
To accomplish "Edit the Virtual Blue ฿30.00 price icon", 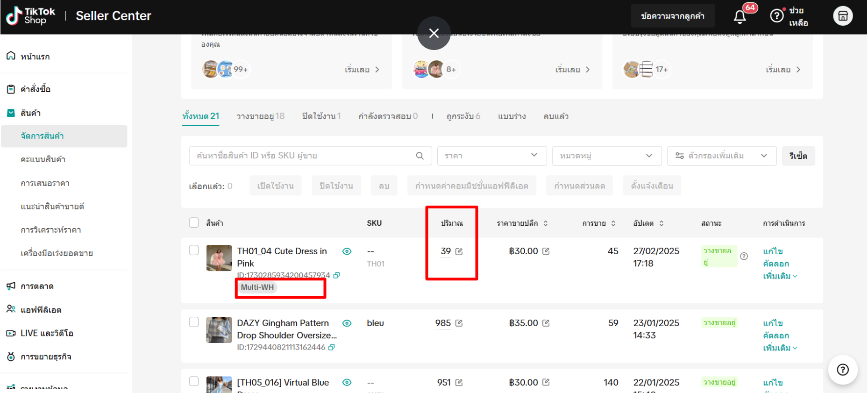I will 546,382.
